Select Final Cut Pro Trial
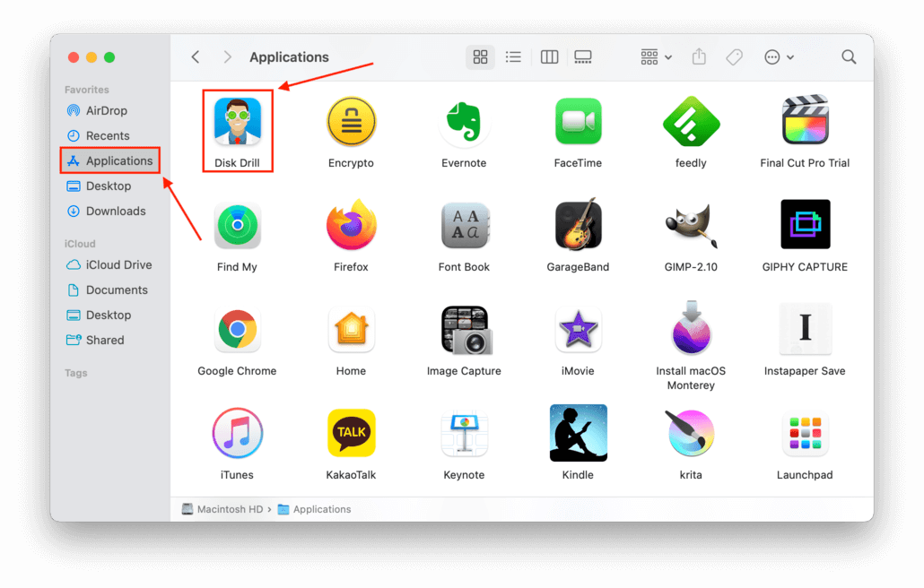Viewport: 924px width, 588px height. click(x=805, y=120)
